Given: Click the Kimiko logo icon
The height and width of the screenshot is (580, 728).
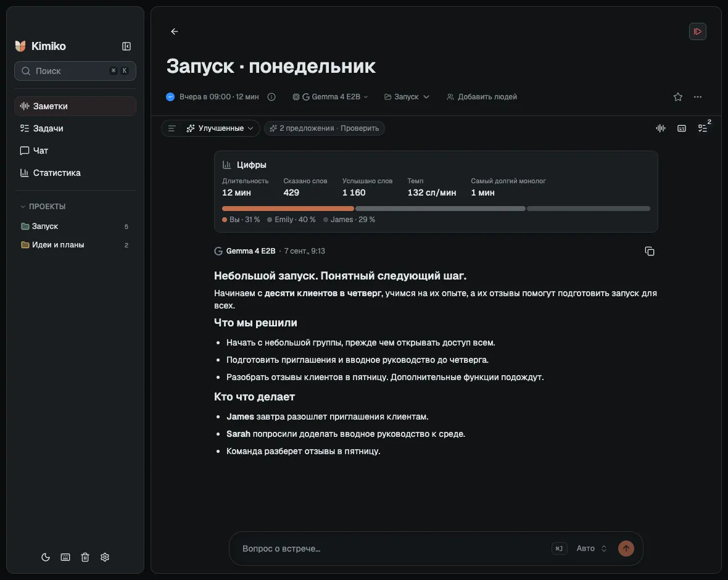Looking at the screenshot, I should (20, 46).
